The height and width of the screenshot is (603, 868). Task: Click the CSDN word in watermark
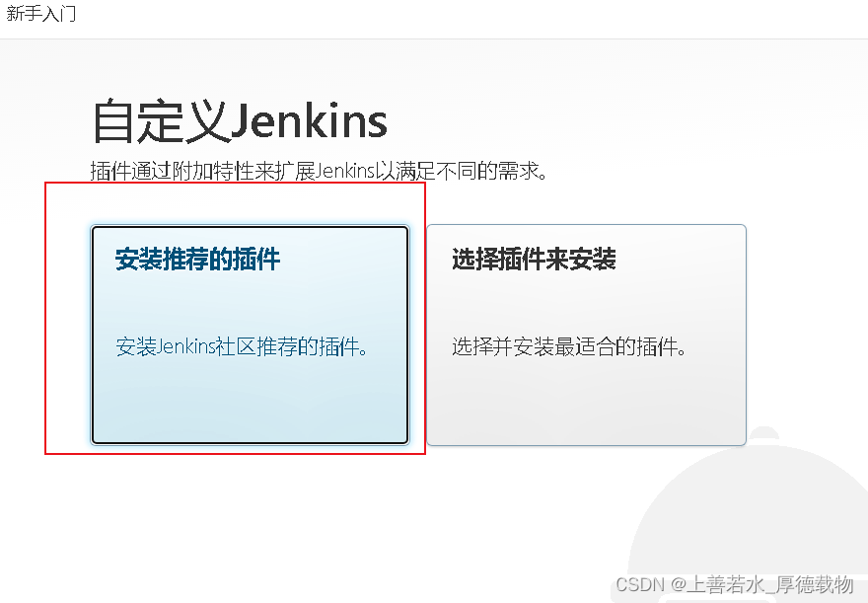pyautogui.click(x=639, y=584)
